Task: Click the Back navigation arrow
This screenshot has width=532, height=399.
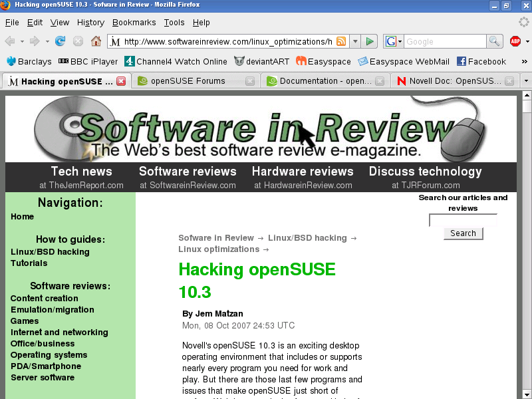Action: click(10, 41)
